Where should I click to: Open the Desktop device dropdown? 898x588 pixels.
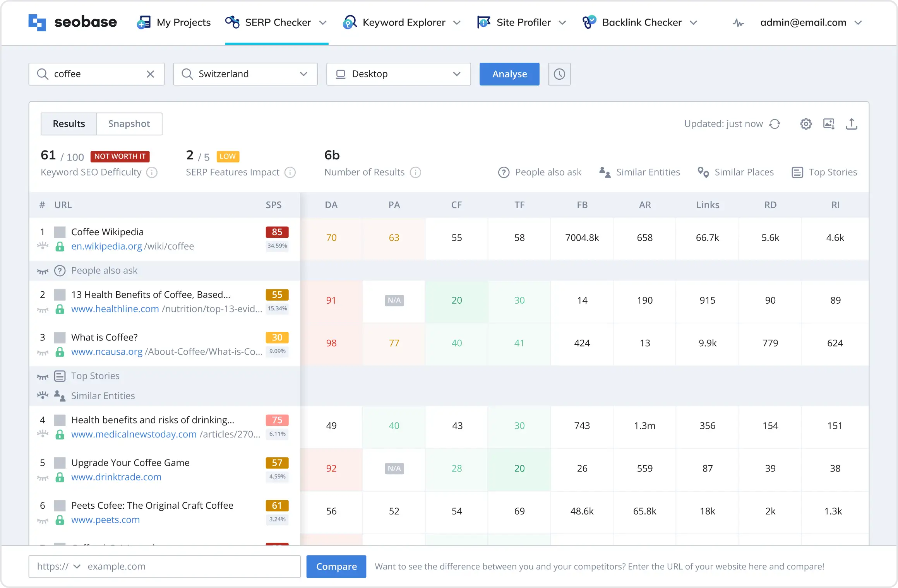tap(399, 74)
